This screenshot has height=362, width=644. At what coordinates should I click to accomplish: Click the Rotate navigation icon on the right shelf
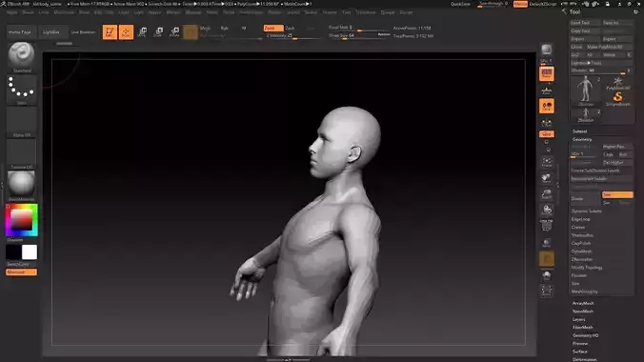click(x=546, y=210)
